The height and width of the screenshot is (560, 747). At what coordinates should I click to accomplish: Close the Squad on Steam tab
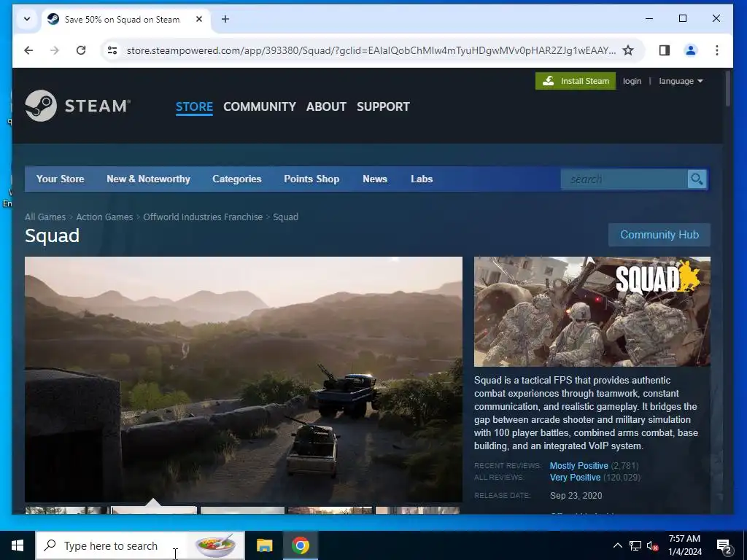click(x=199, y=19)
